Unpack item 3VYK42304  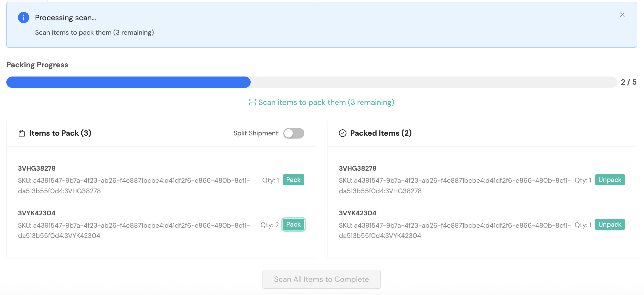[x=610, y=225]
